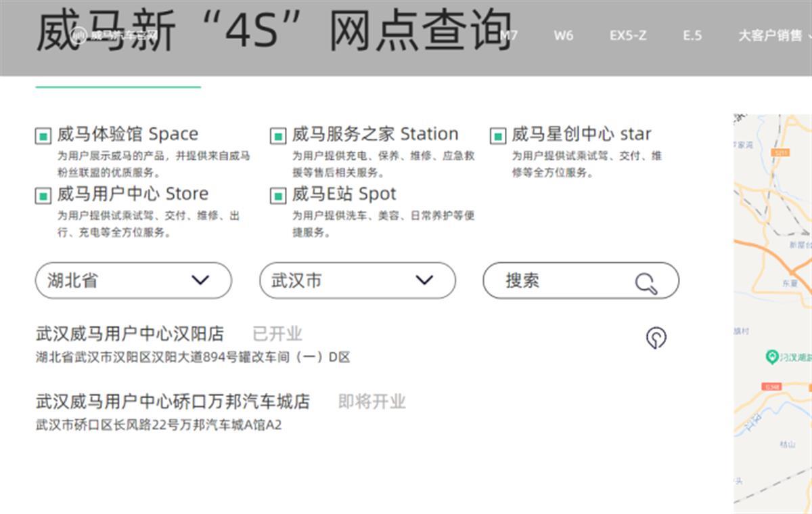Click the green map marker on the map
This screenshot has width=812, height=514.
(771, 358)
